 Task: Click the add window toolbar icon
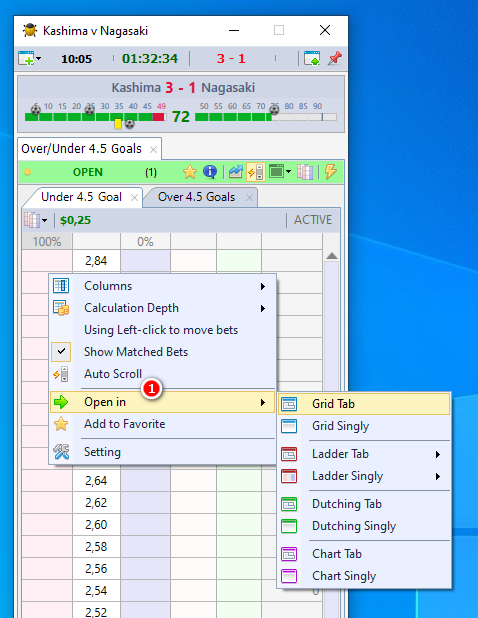(x=26, y=58)
